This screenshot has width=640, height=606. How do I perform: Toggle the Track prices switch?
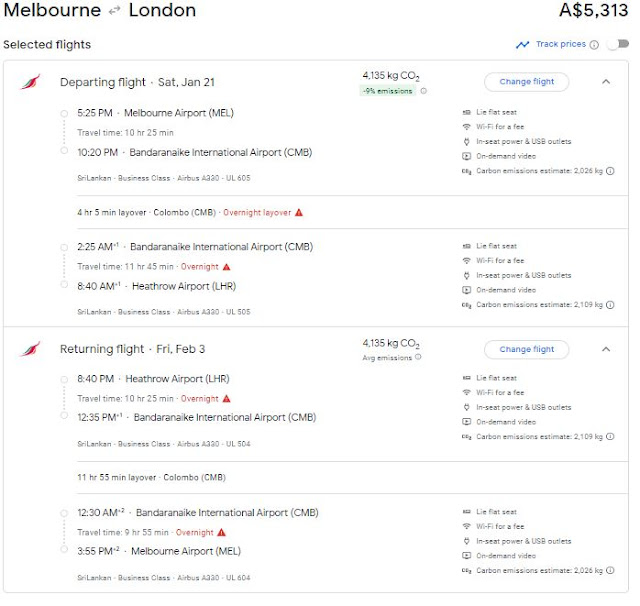point(618,44)
